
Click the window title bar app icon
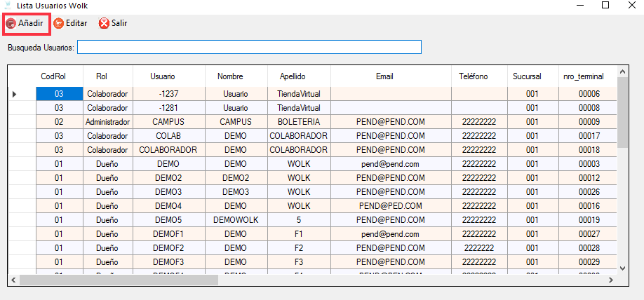tap(7, 4)
